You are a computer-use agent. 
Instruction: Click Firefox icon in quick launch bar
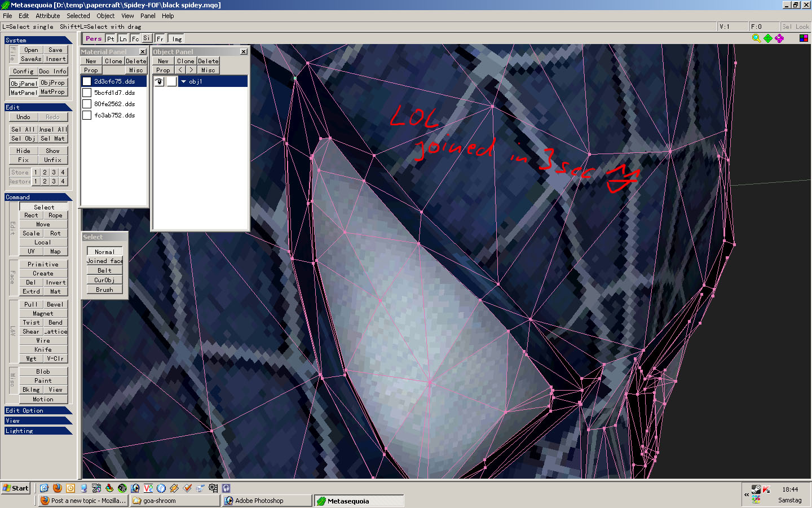pos(58,488)
